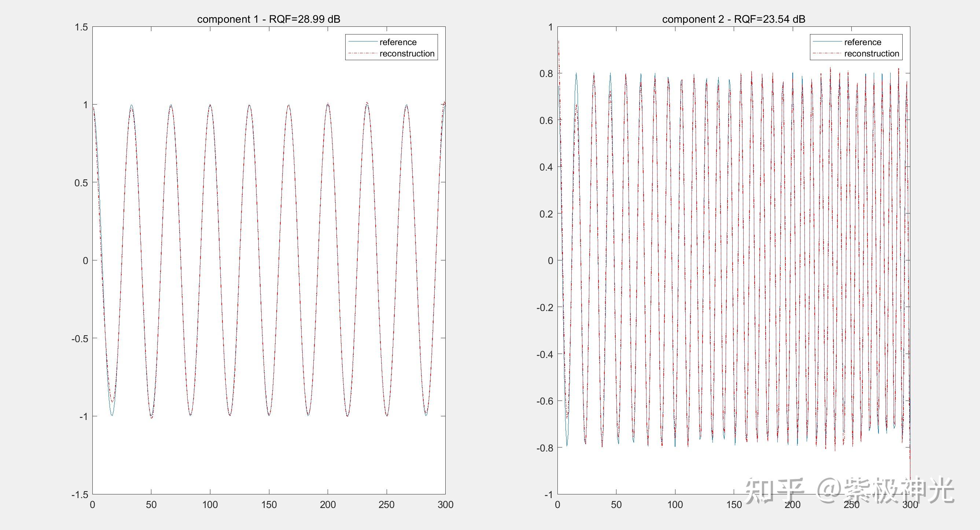Click y-axis tick label -1.5 on left plot
The width and height of the screenshot is (980, 530).
click(80, 494)
